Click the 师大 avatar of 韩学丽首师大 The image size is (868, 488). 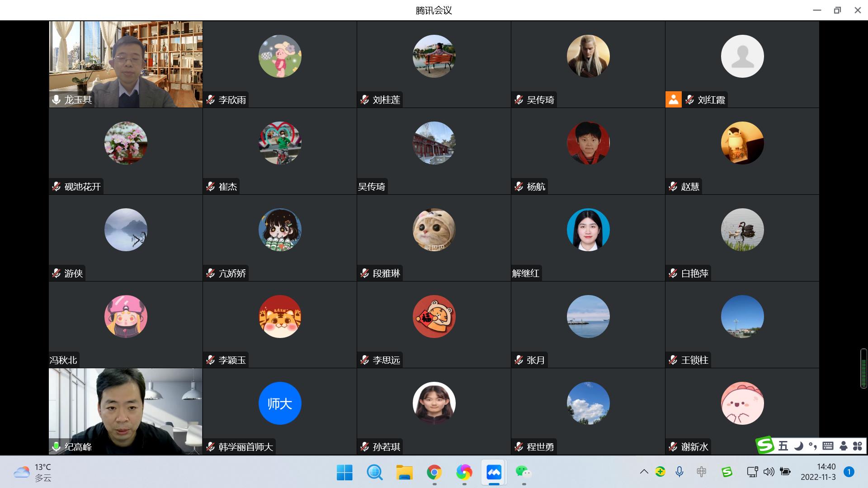tap(280, 404)
